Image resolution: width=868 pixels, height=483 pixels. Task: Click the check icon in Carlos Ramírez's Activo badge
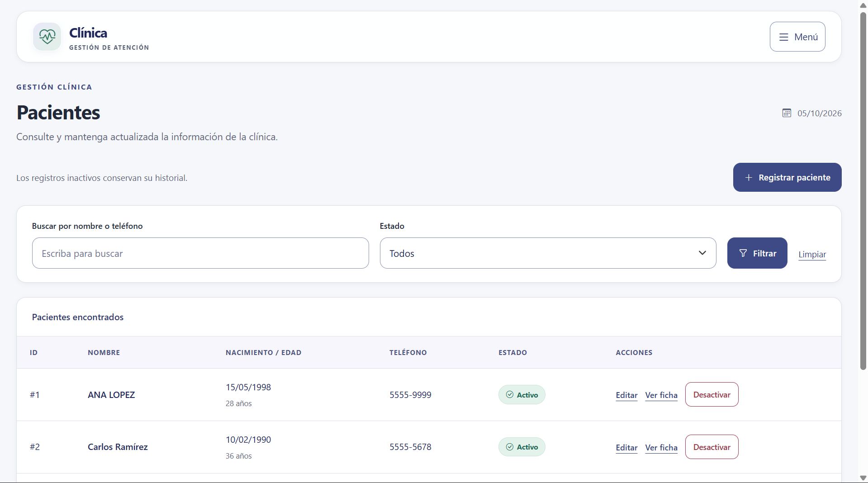point(510,447)
